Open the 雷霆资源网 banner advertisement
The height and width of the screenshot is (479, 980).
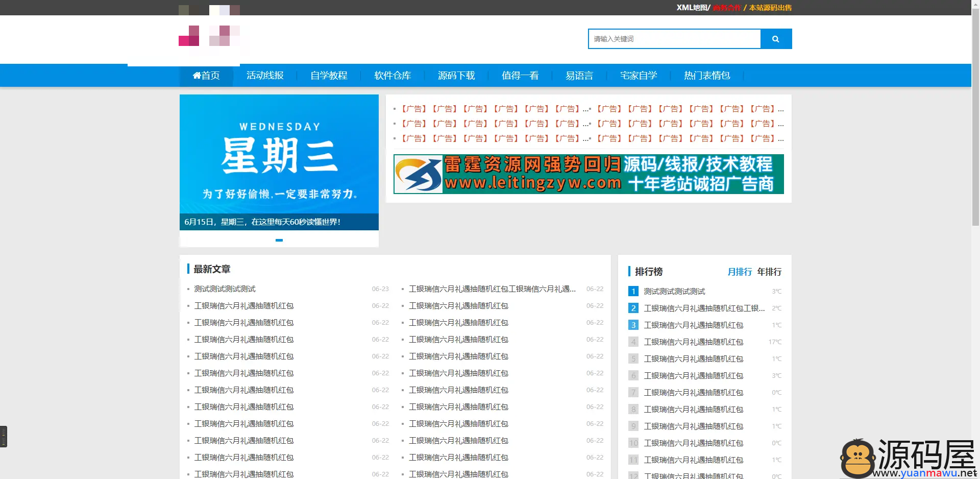pos(589,174)
